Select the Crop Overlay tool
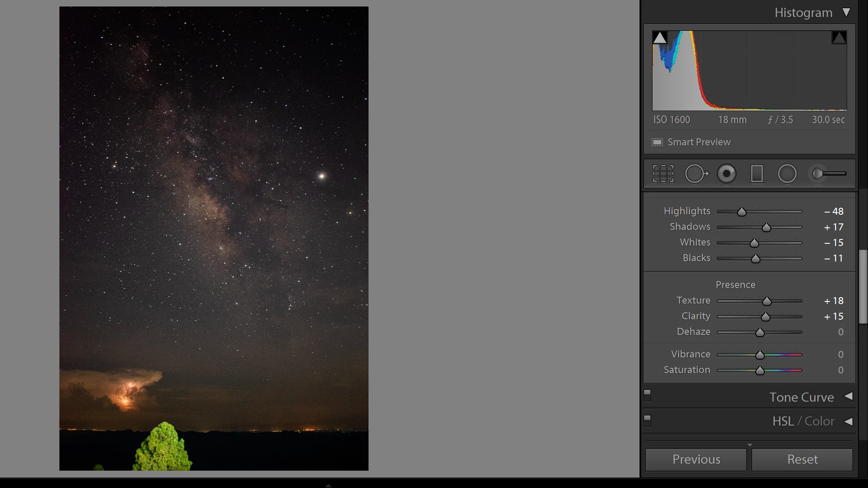The height and width of the screenshot is (488, 868). click(x=663, y=174)
